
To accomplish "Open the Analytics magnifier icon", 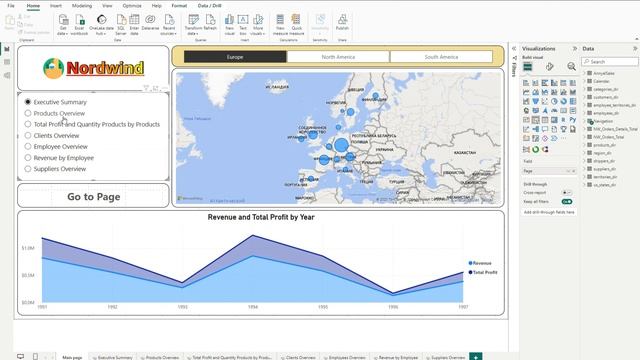I will tap(571, 67).
